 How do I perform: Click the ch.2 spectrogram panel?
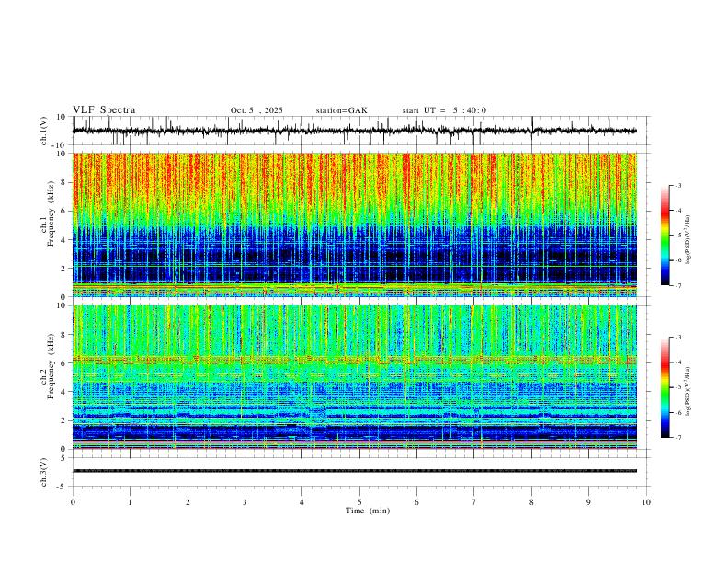[x=355, y=377]
